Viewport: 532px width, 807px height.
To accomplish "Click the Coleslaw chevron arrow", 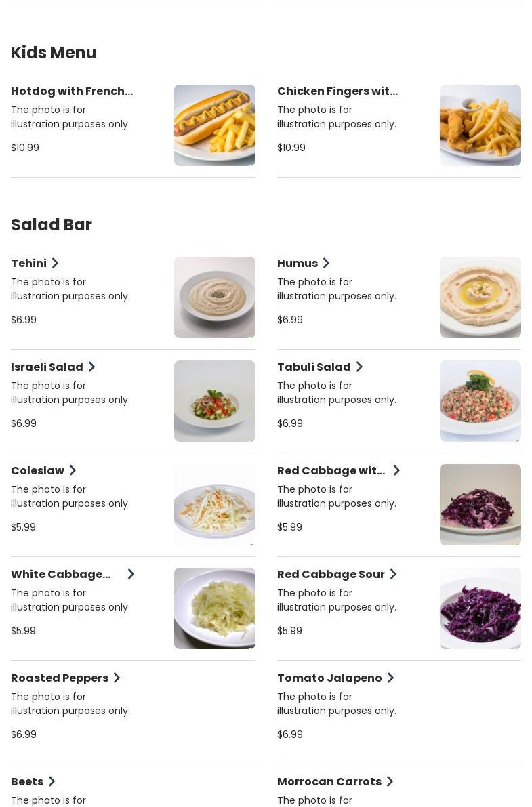I will point(73,470).
